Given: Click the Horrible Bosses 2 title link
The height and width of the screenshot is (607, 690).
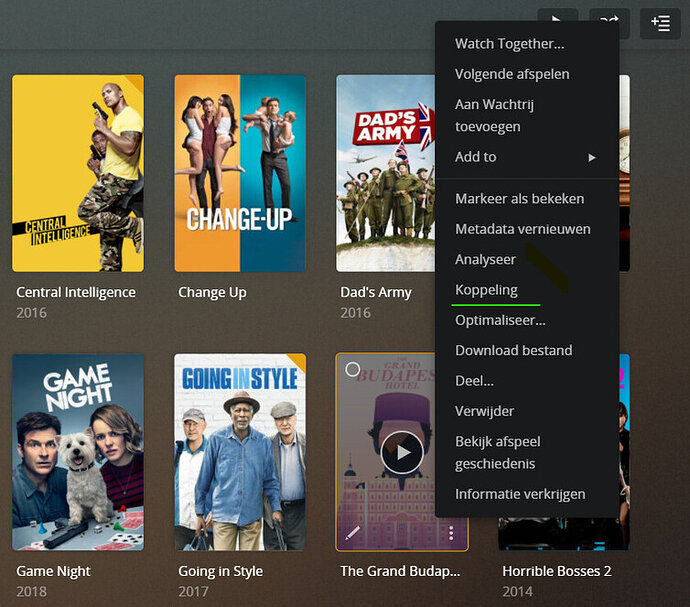Looking at the screenshot, I should [x=557, y=571].
